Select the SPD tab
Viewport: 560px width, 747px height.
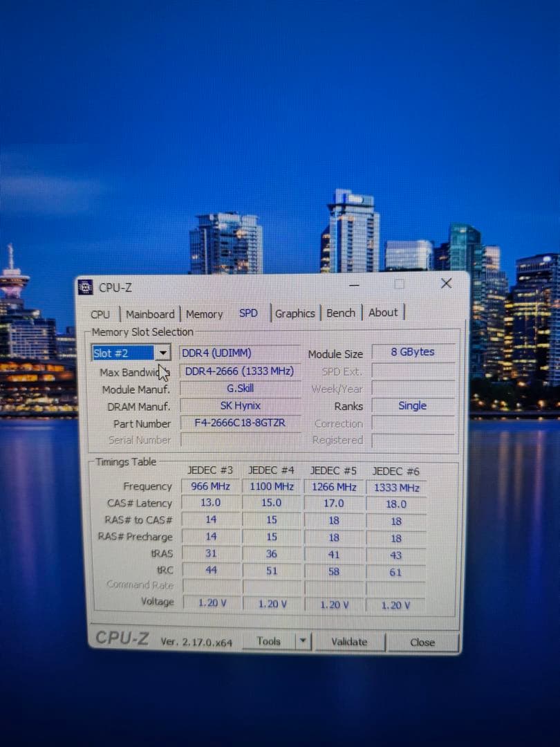click(x=248, y=313)
